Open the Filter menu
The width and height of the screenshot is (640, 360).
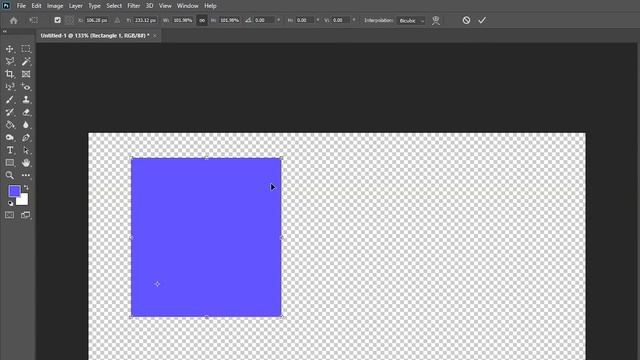point(133,6)
